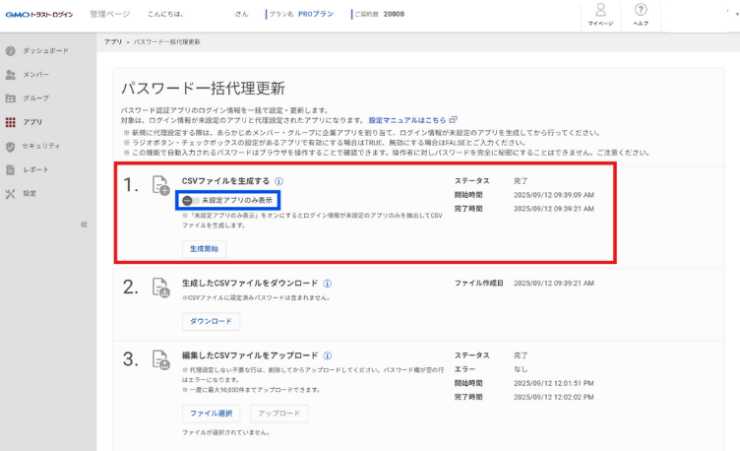
Task: Collapse the sidebar with double chevron
Action: [x=83, y=224]
